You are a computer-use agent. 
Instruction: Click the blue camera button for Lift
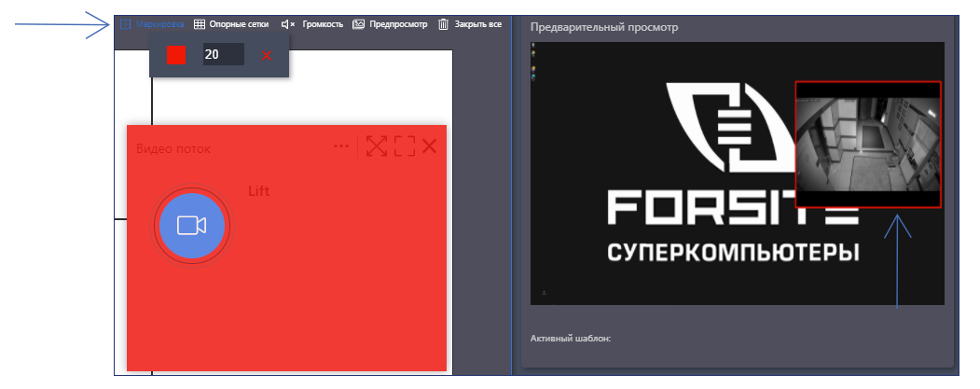192,226
